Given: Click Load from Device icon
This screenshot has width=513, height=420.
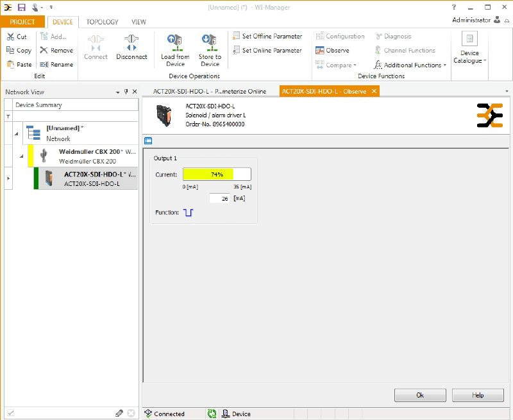Looking at the screenshot, I should coord(175,44).
